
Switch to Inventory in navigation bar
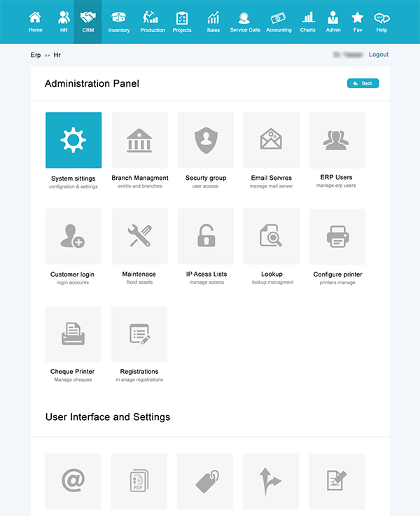[x=119, y=22]
